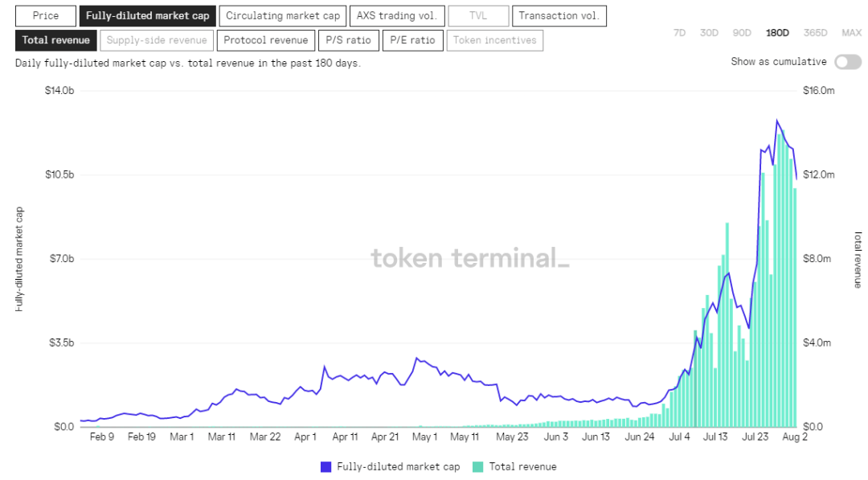
Task: Select the Token incentives metric
Action: (x=495, y=40)
